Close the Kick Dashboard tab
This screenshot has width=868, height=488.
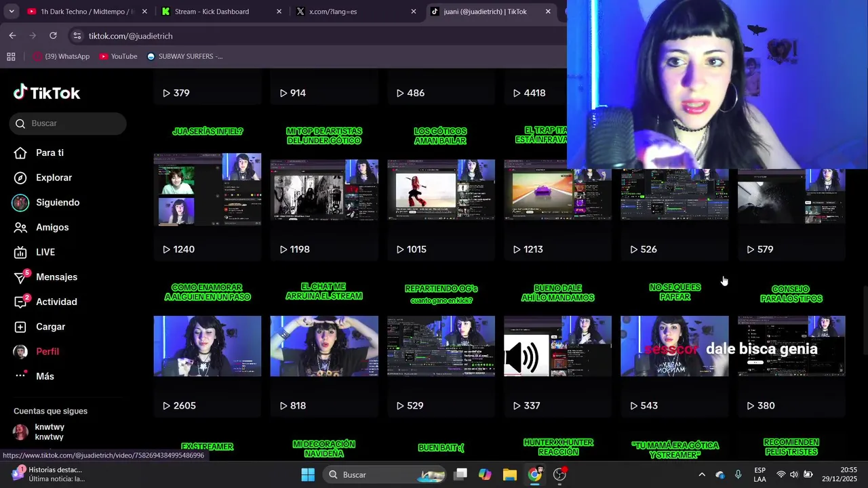tap(279, 12)
